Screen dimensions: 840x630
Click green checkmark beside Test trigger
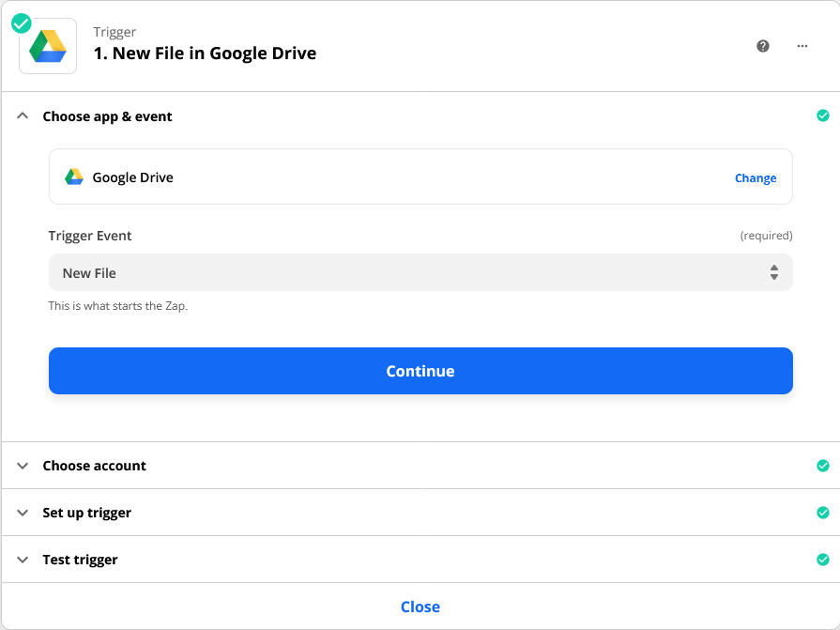pyautogui.click(x=823, y=560)
